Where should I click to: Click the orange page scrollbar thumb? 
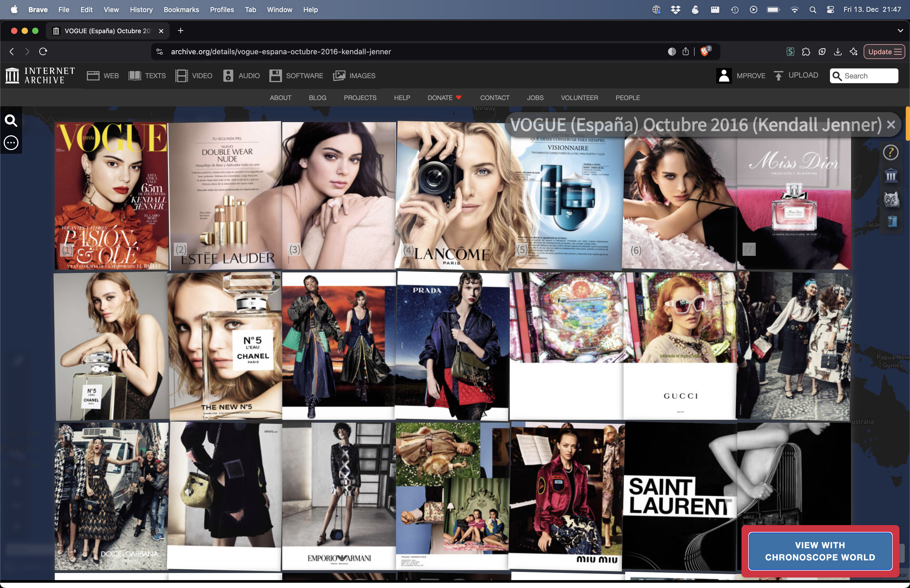pyautogui.click(x=907, y=123)
